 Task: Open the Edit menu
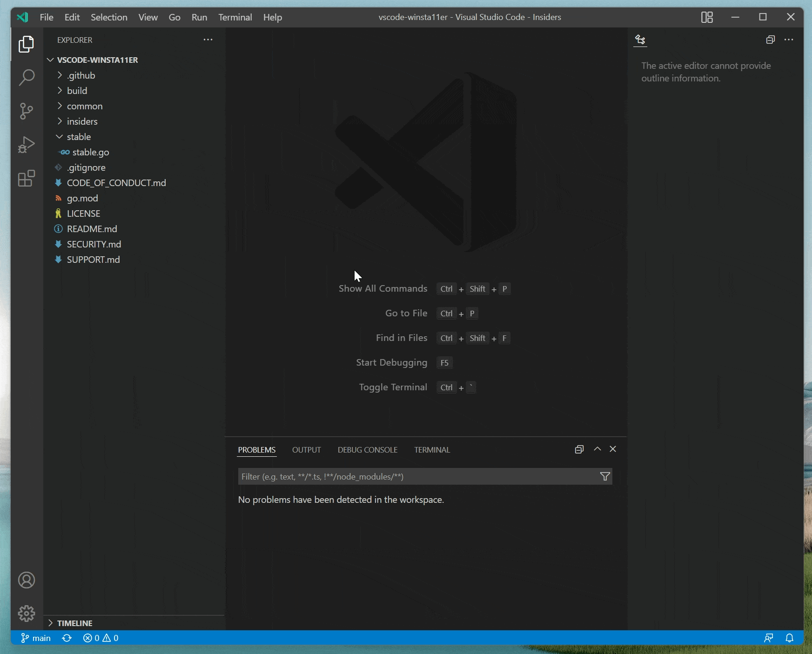72,17
